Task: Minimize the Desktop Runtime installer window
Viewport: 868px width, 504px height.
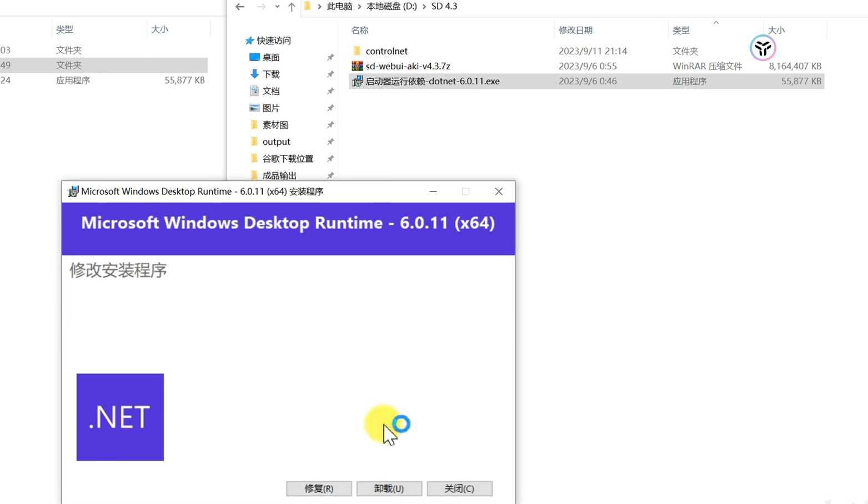Action: [x=433, y=191]
